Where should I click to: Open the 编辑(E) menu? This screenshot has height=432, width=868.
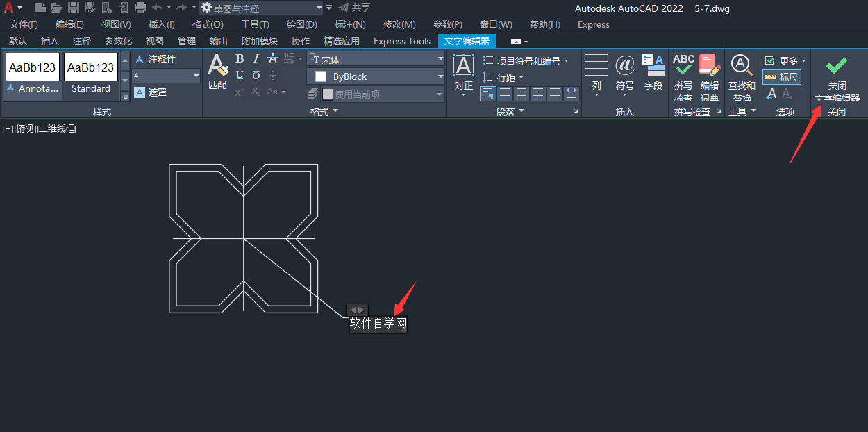(x=69, y=24)
